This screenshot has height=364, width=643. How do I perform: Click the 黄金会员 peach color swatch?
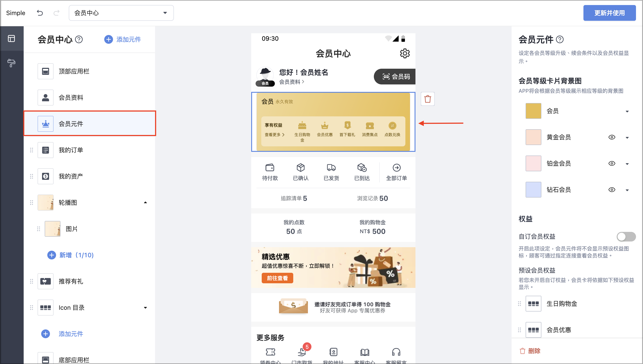pyautogui.click(x=533, y=137)
